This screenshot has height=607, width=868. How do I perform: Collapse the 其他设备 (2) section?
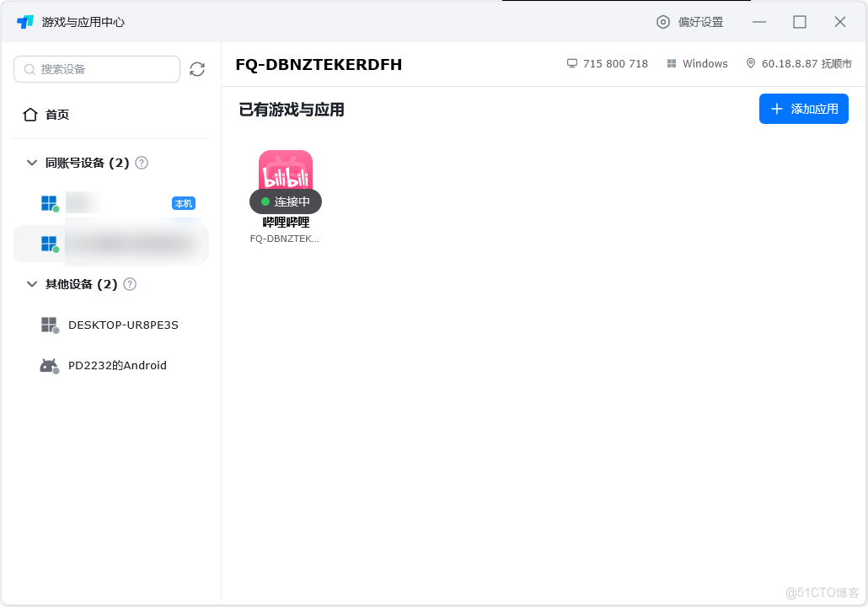[31, 284]
